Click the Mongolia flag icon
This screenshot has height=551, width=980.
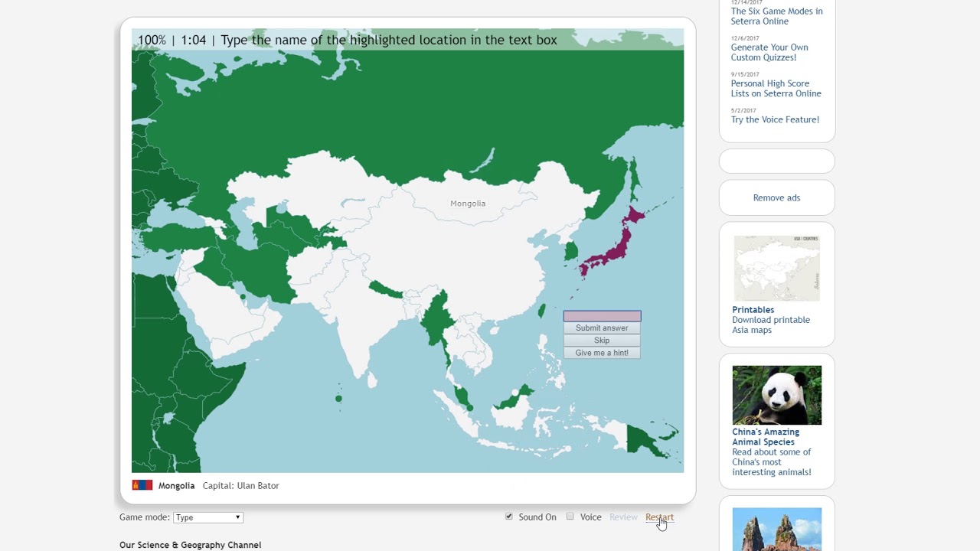pyautogui.click(x=142, y=485)
